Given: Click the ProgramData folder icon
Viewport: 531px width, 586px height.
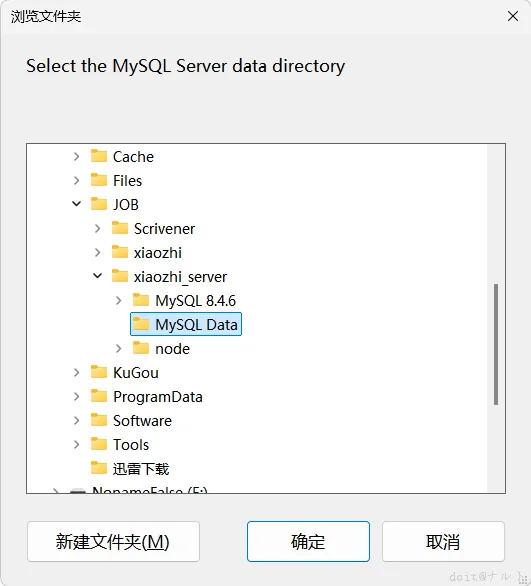Looking at the screenshot, I should pyautogui.click(x=99, y=396).
